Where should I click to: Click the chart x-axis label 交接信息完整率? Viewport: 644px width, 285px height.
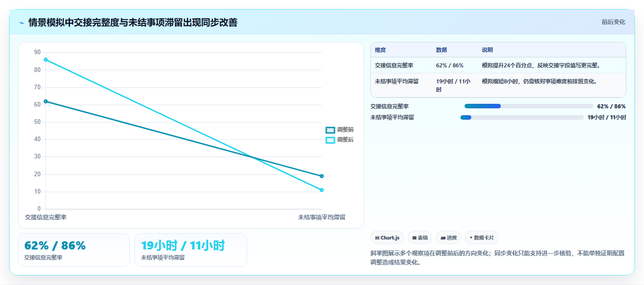point(45,218)
